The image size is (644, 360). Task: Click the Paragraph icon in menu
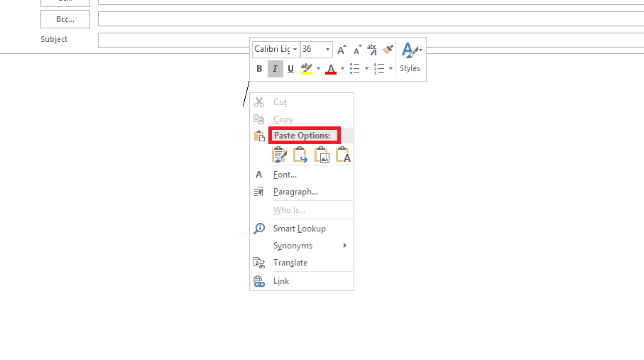(x=258, y=192)
